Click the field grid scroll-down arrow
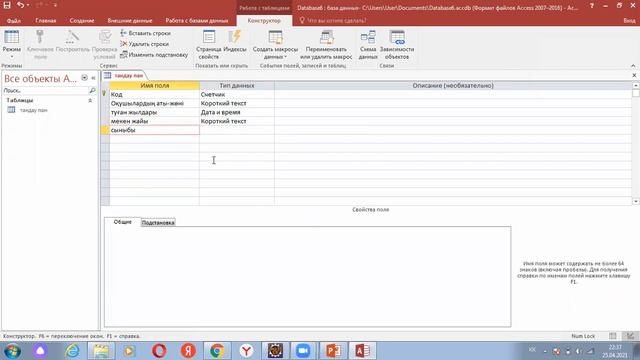The image size is (640, 360). 636,202
